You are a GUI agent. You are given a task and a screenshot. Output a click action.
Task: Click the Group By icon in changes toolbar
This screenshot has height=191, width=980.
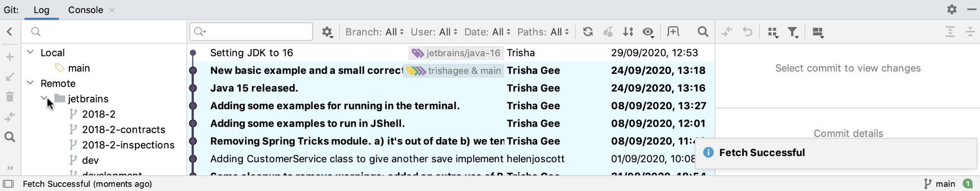point(773,32)
